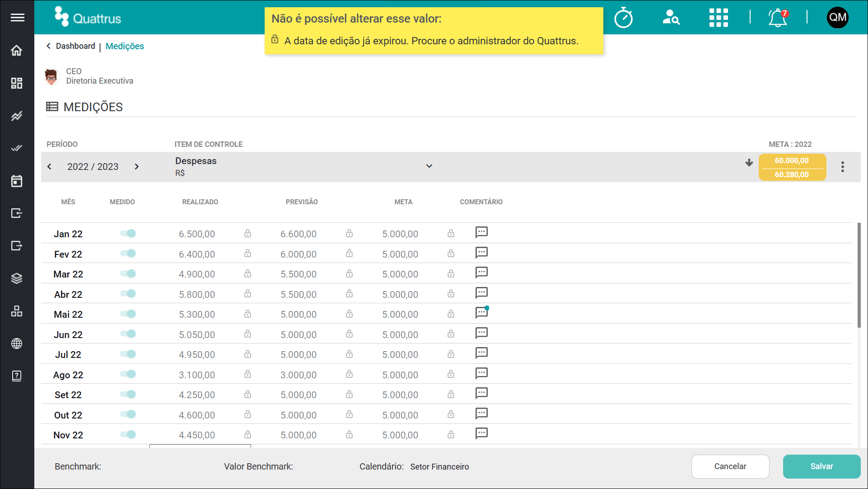
Task: Click the vertical scrollbar of the table
Action: [859, 275]
